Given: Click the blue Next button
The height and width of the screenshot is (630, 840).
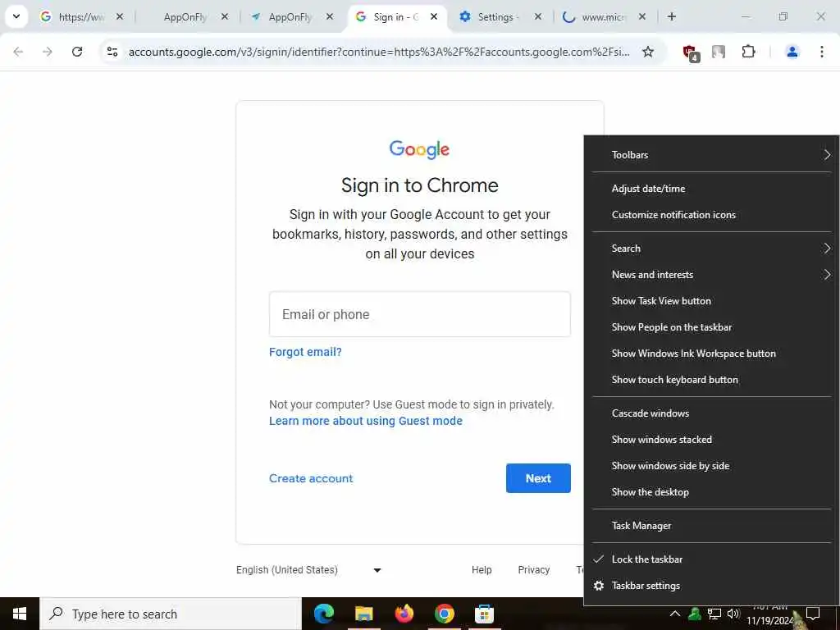Looking at the screenshot, I should (x=538, y=478).
